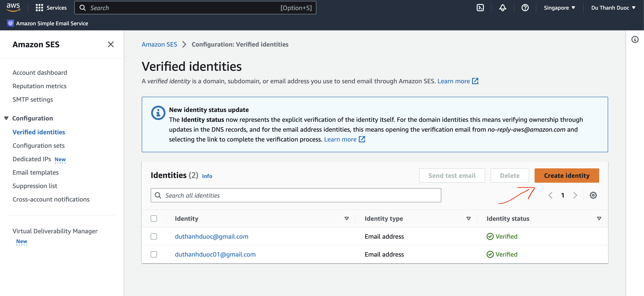644x296 pixels.
Task: Open Email templates
Action: [35, 172]
